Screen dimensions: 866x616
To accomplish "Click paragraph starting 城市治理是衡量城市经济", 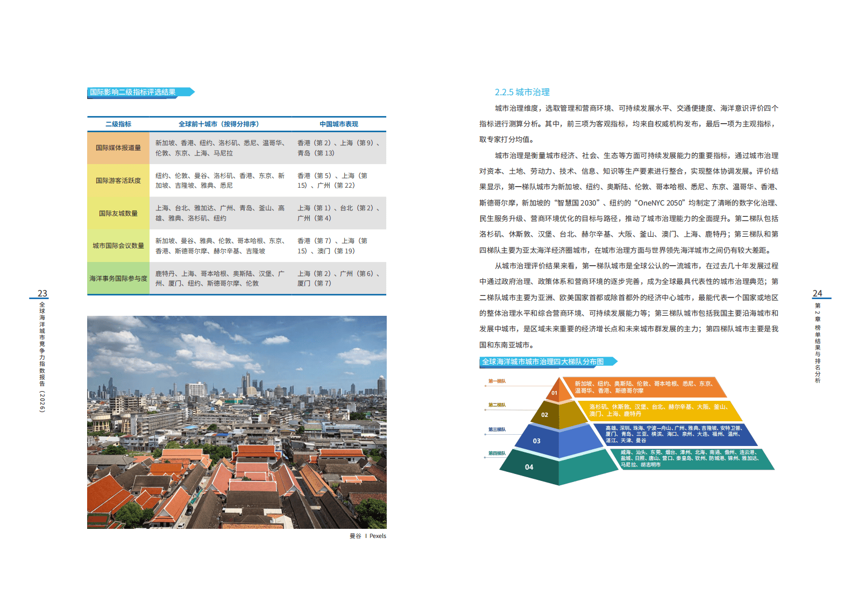I will (x=629, y=203).
